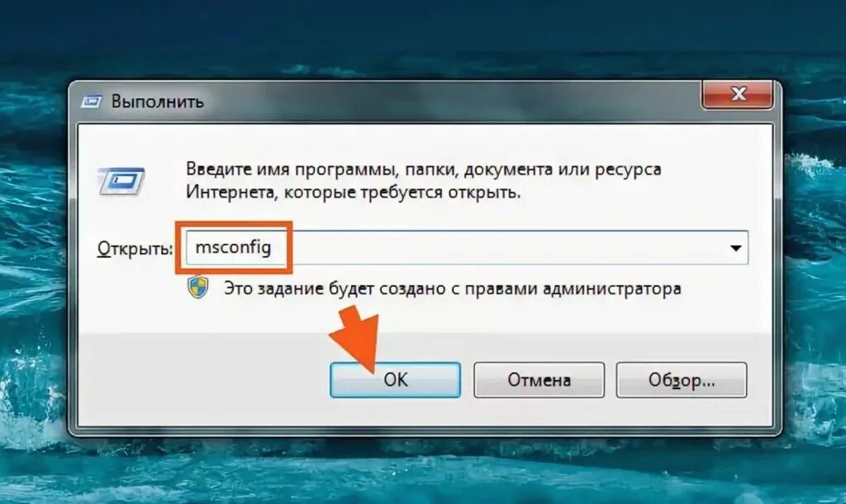Confirm the command with the OK button
The height and width of the screenshot is (504, 846).
point(395,380)
